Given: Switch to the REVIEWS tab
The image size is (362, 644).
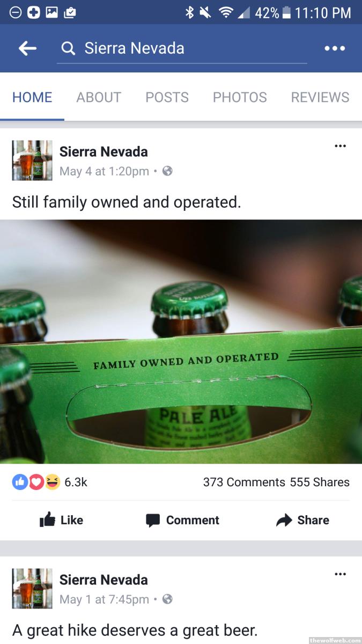Looking at the screenshot, I should (320, 97).
